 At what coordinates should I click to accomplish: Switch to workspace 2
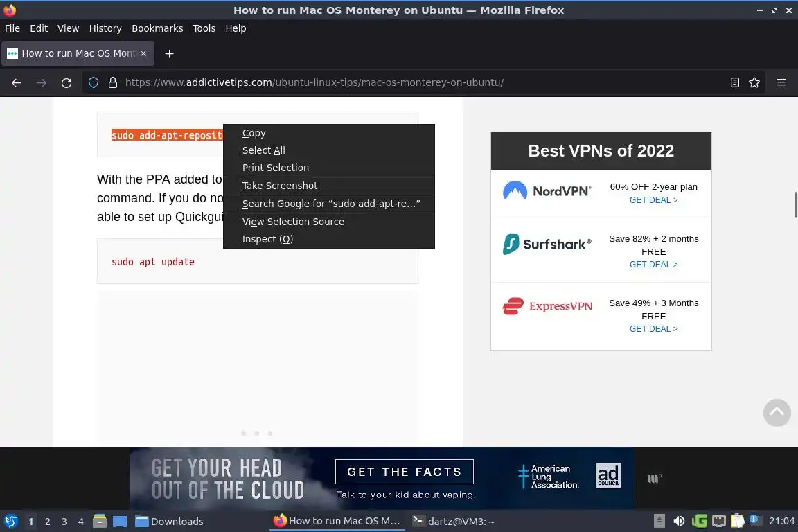47,522
